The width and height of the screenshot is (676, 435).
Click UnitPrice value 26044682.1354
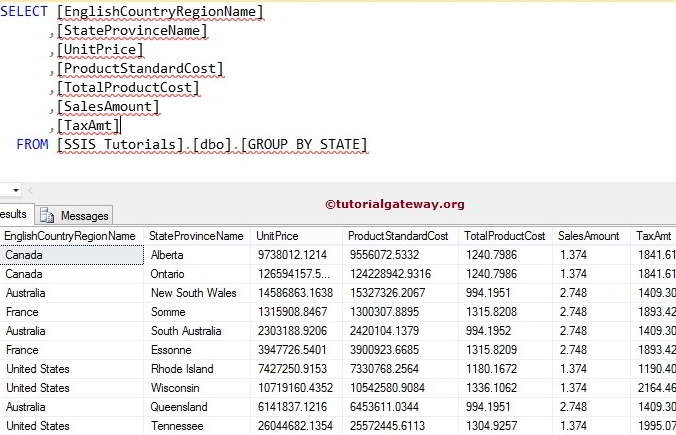(295, 426)
